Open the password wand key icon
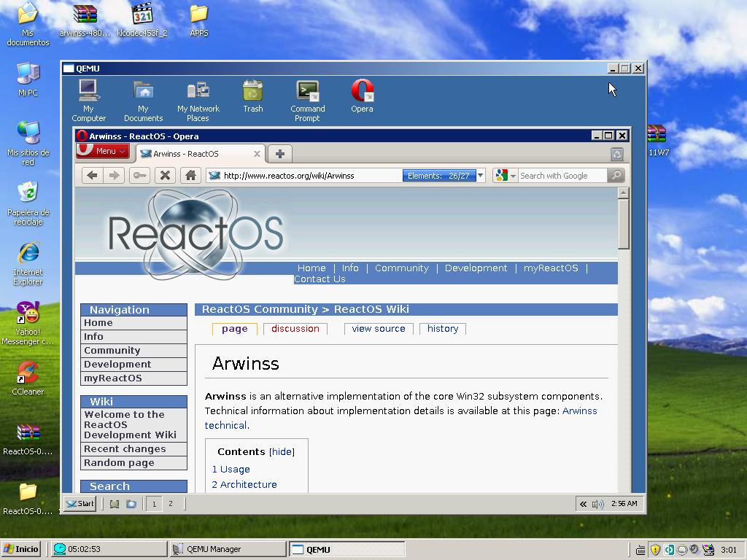 pyautogui.click(x=139, y=175)
